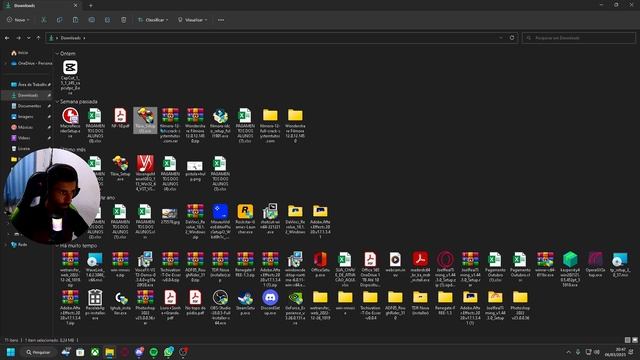Screen dimensions: 640x360
Task: Click the Downloads tab title
Action: [x=24, y=5]
